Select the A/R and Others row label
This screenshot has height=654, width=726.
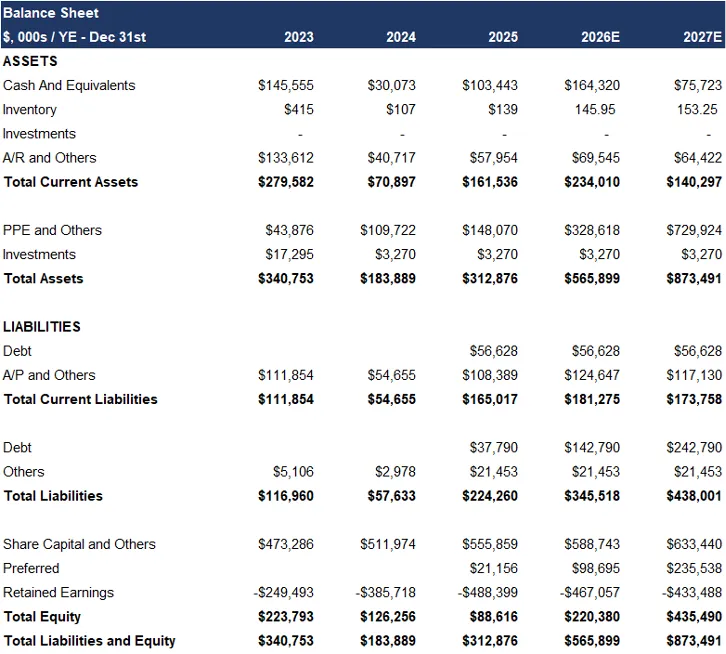pos(50,157)
